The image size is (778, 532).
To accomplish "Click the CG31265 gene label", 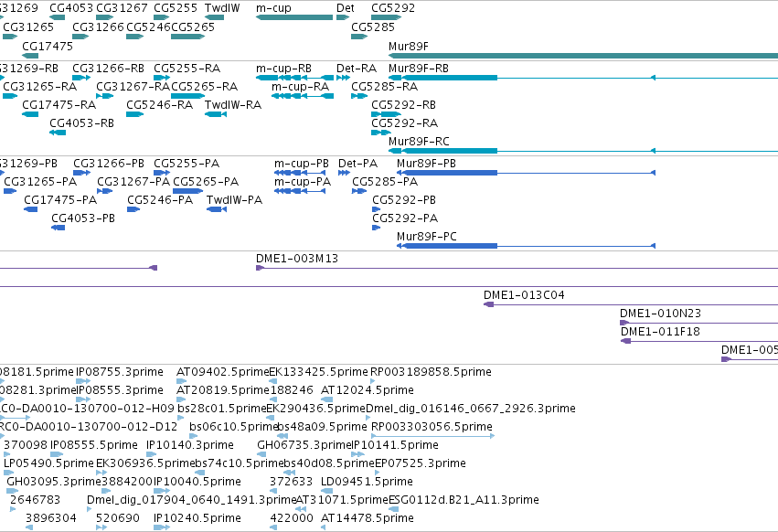I will click(x=28, y=27).
